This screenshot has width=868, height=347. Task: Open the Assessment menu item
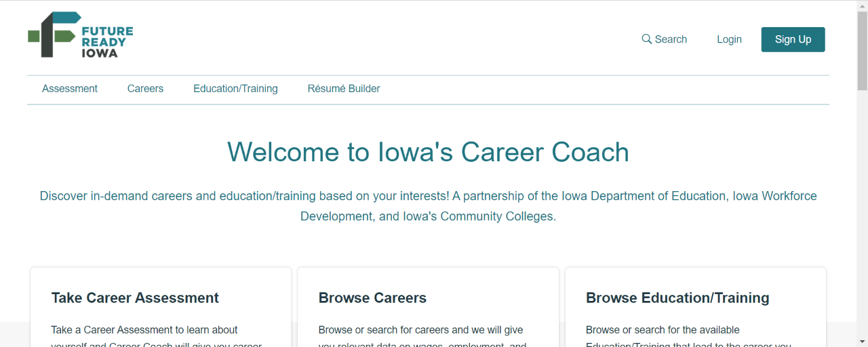70,89
